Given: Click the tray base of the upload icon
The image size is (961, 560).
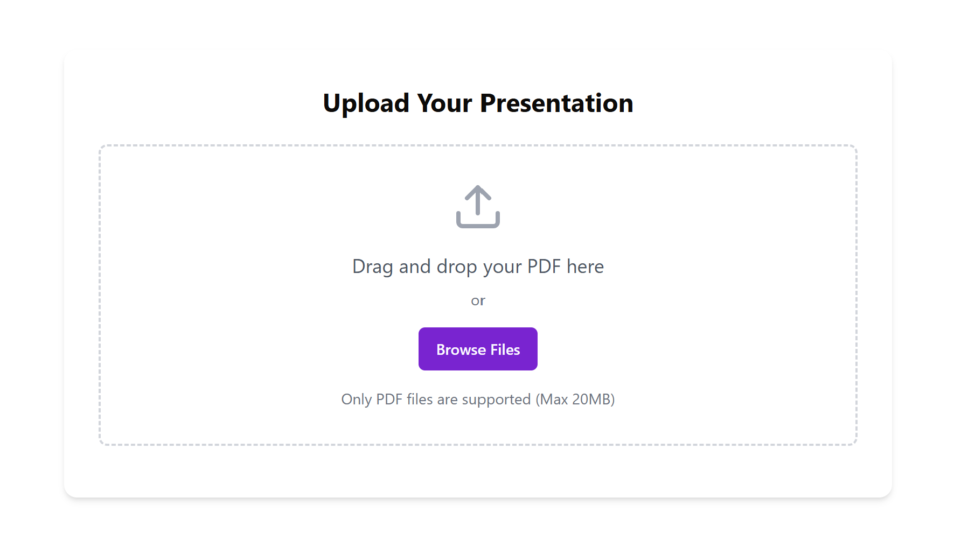Looking at the screenshot, I should point(478,220).
